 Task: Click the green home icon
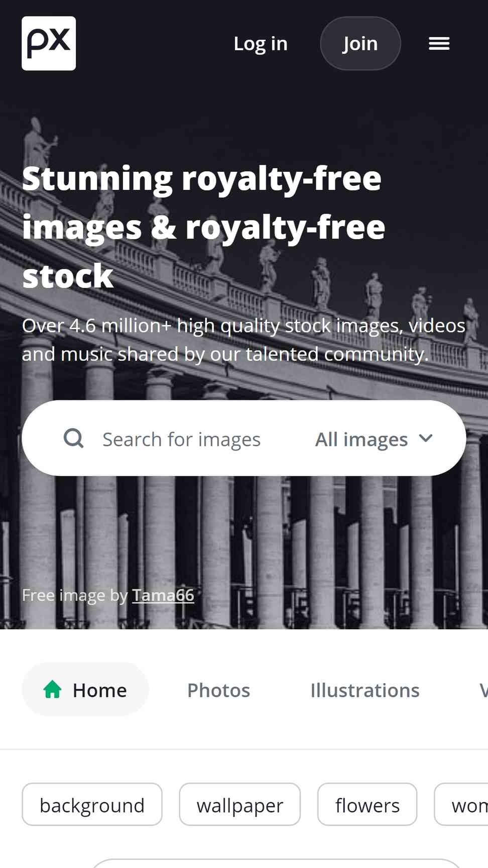[52, 689]
